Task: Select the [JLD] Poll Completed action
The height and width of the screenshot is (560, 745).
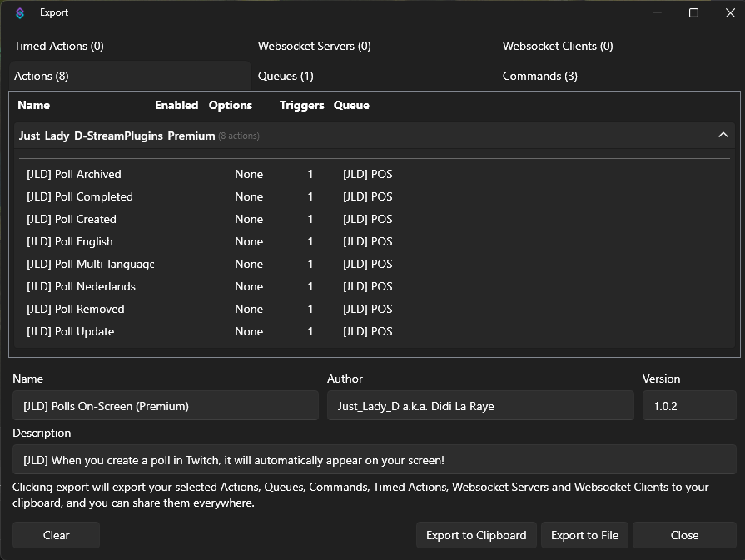Action: point(80,196)
